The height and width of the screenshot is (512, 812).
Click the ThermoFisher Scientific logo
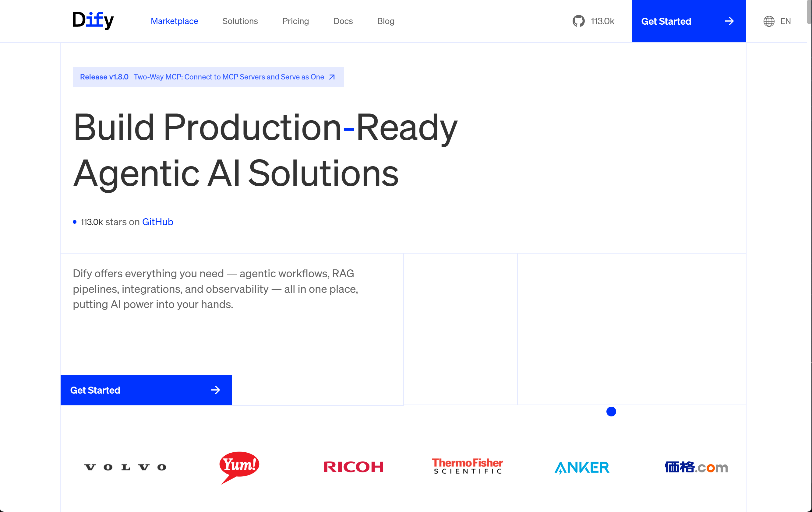[467, 466]
